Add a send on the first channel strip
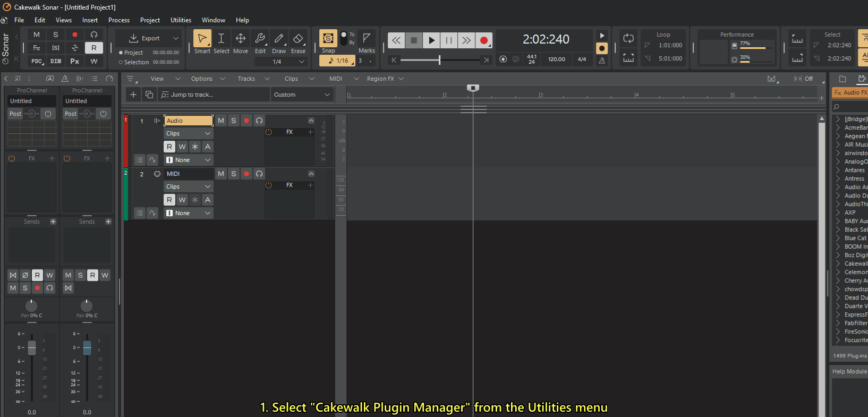The width and height of the screenshot is (868, 417). click(53, 222)
